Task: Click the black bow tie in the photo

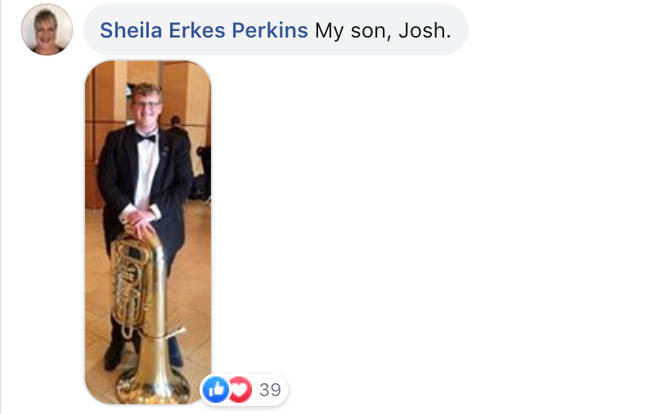Action: click(x=146, y=137)
